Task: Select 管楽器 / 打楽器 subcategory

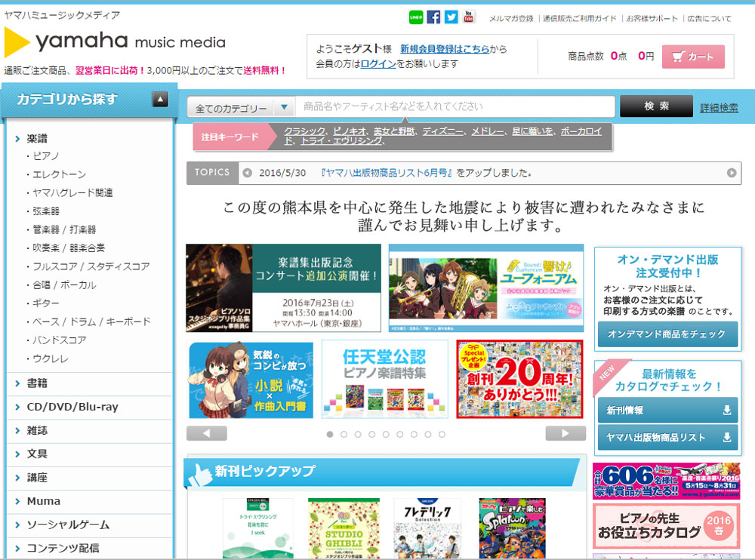Action: click(x=64, y=229)
